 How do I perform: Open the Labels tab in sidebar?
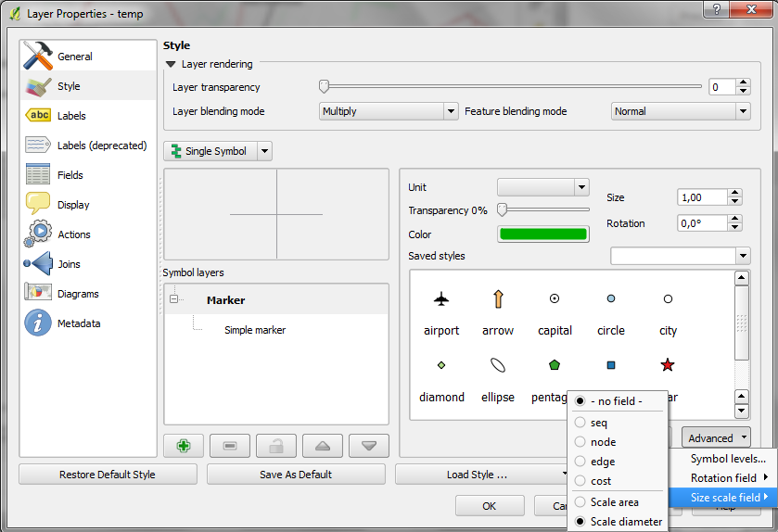(71, 116)
